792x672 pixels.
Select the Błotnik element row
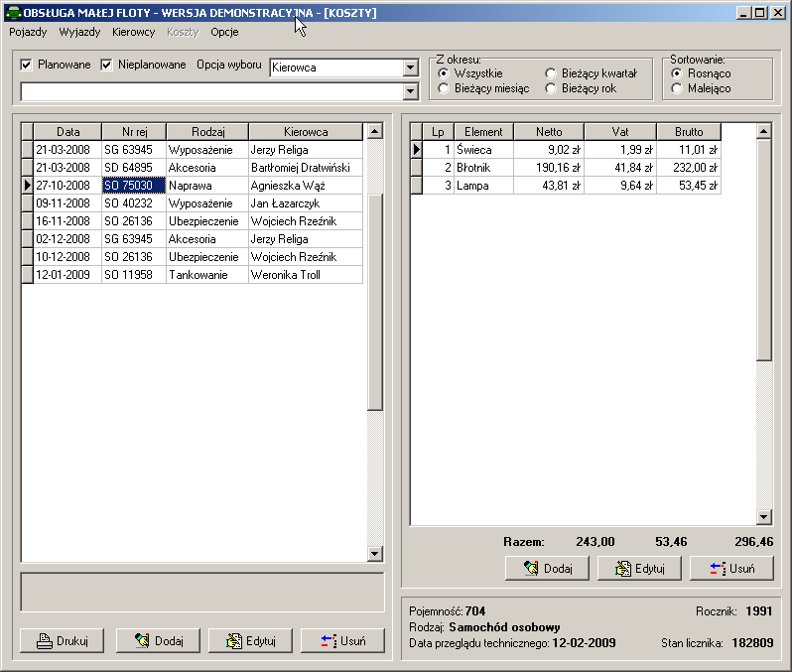566,168
